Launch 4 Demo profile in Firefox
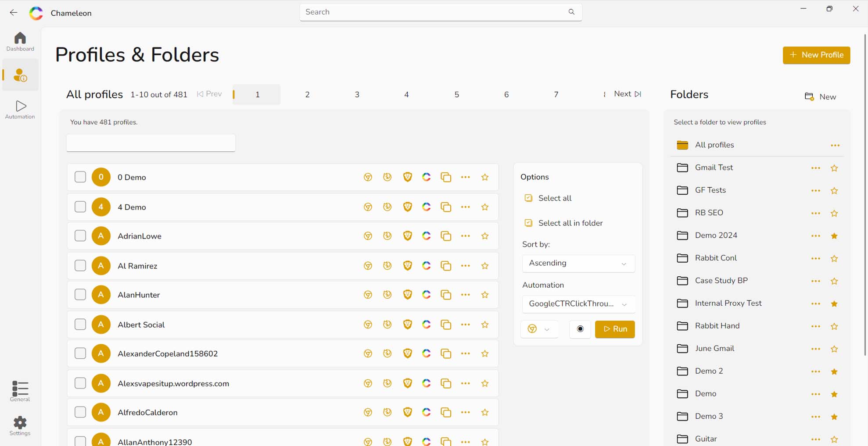 387,207
